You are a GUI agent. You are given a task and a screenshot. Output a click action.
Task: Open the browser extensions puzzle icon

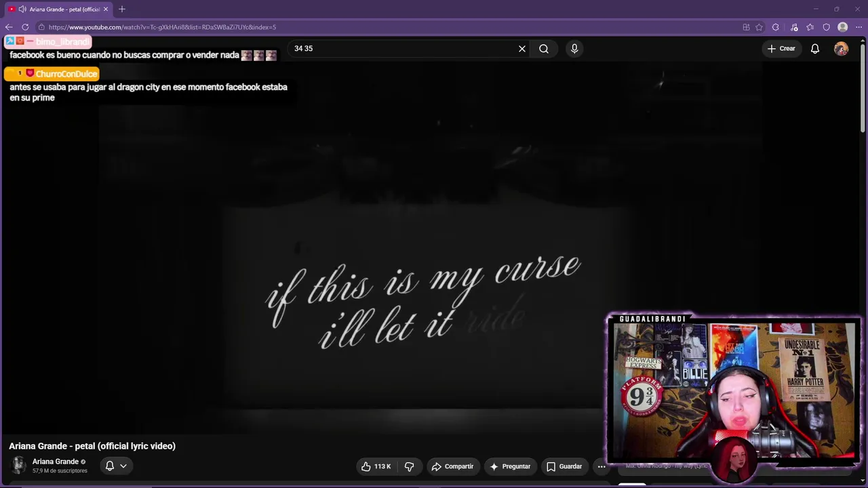tap(776, 27)
